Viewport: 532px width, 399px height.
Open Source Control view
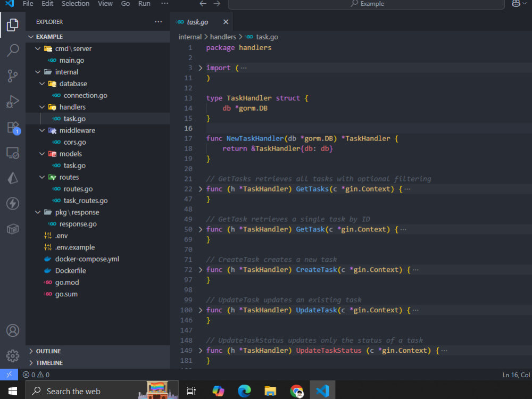pyautogui.click(x=13, y=76)
